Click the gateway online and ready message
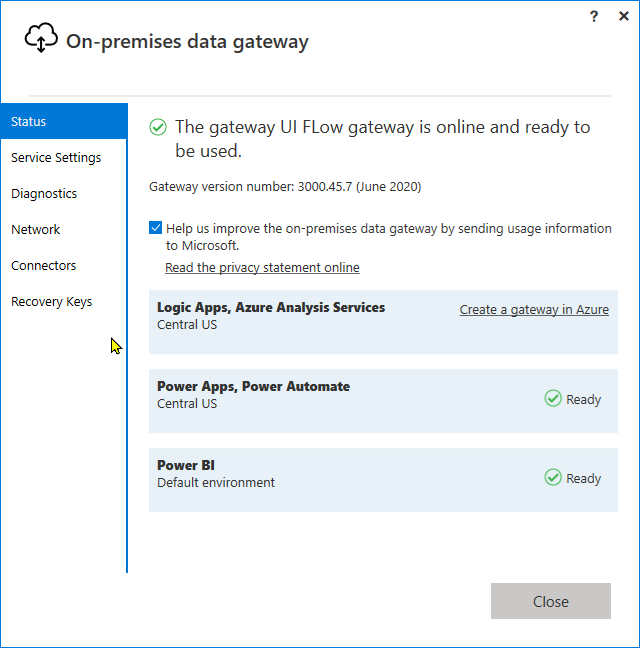Screen dimensions: 640x648 pyautogui.click(x=383, y=139)
